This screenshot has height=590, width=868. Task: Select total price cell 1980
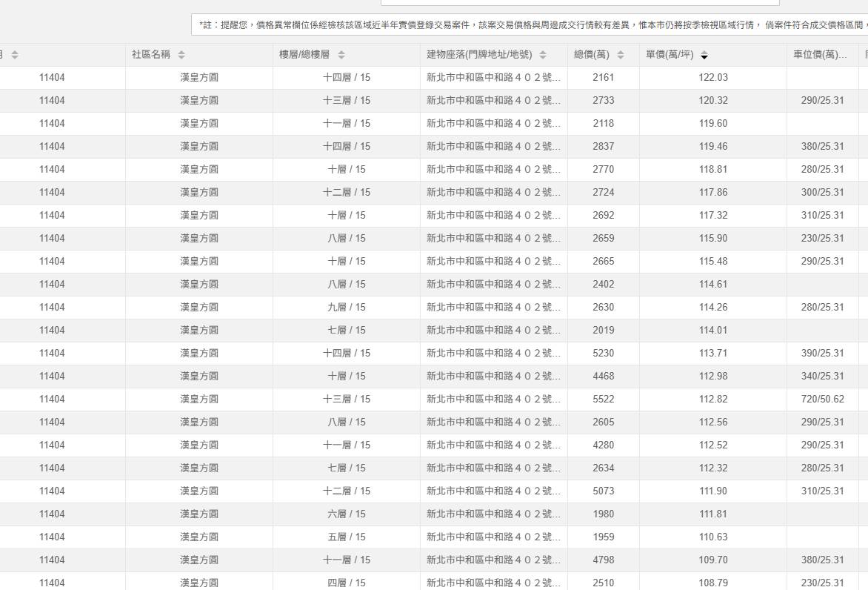pos(604,514)
